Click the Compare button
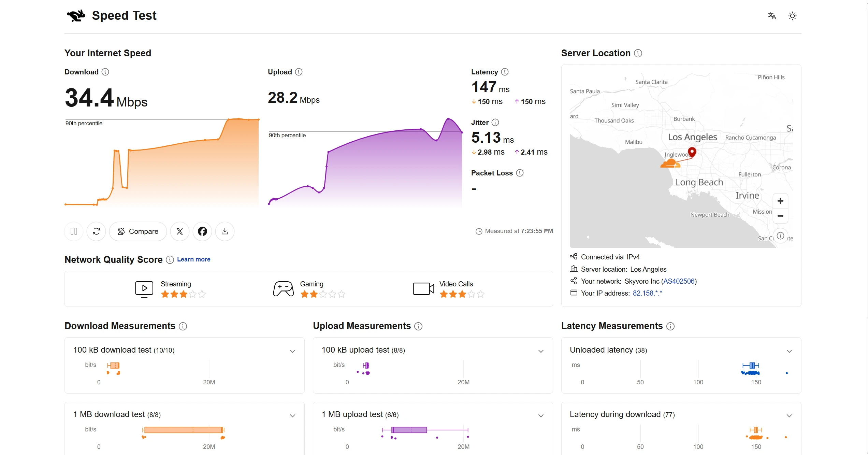868x455 pixels. click(138, 231)
